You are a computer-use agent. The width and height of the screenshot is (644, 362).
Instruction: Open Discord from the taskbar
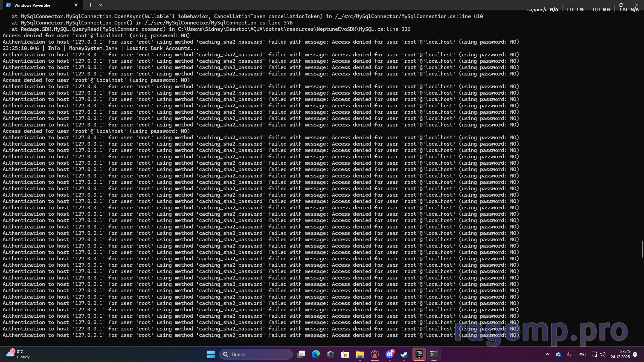[389, 354]
